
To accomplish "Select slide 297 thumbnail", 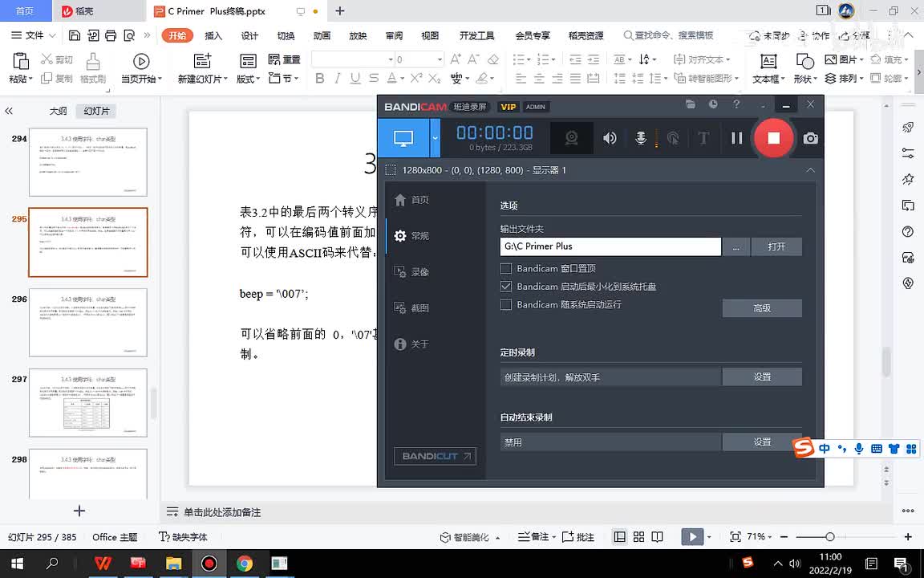I will [87, 402].
